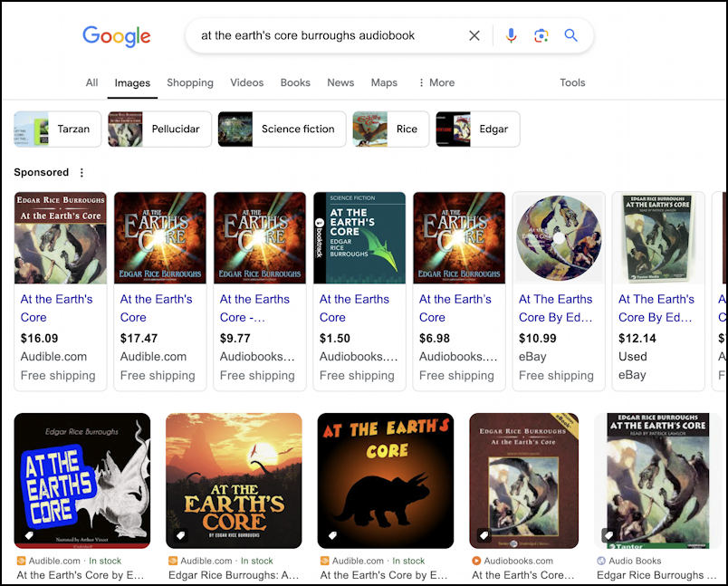Filter by the Edgar chip

pyautogui.click(x=478, y=130)
